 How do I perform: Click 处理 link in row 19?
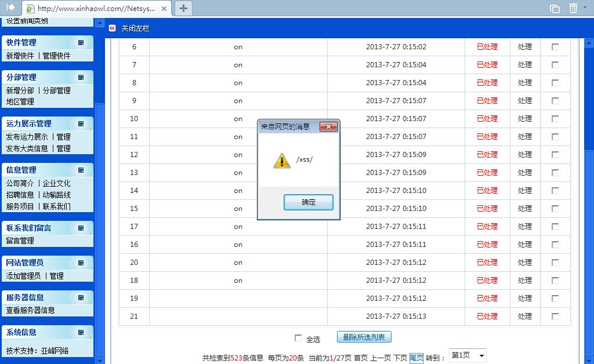click(524, 298)
